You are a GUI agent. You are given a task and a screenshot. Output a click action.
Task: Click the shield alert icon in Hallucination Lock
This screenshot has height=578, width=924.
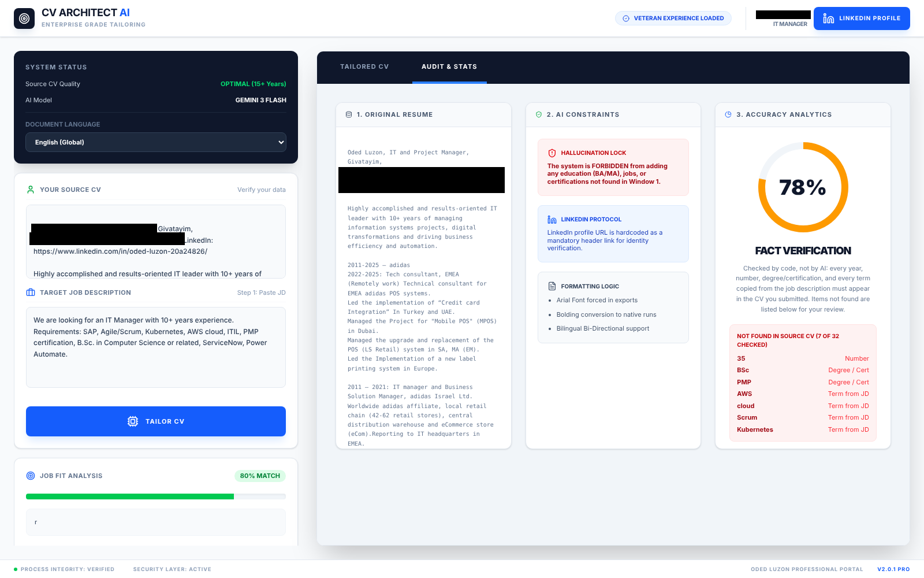coord(552,153)
